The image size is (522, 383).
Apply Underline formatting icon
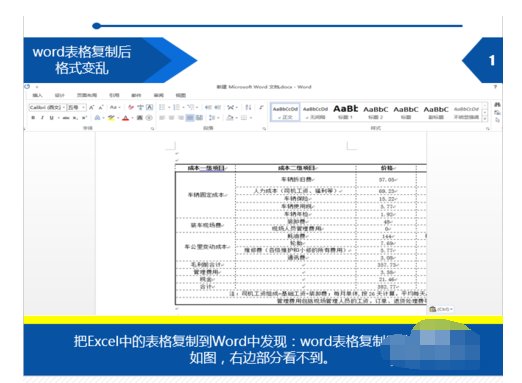pyautogui.click(x=51, y=118)
